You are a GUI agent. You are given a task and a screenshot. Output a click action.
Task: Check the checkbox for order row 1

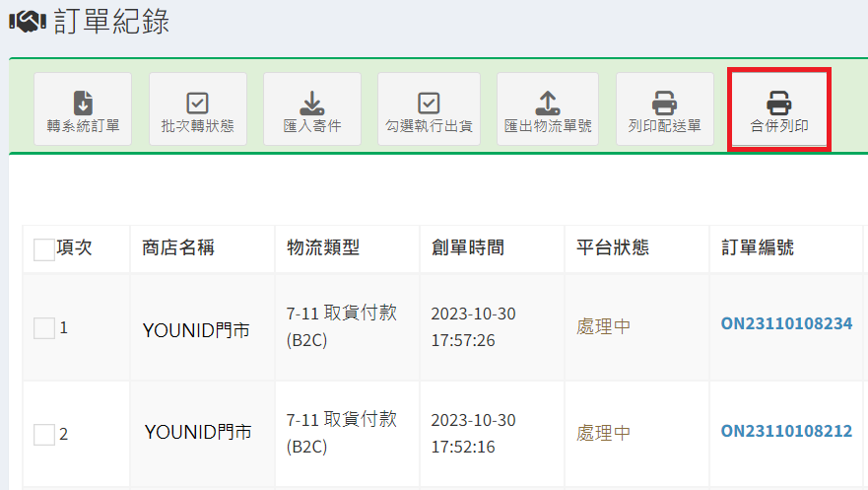[44, 328]
